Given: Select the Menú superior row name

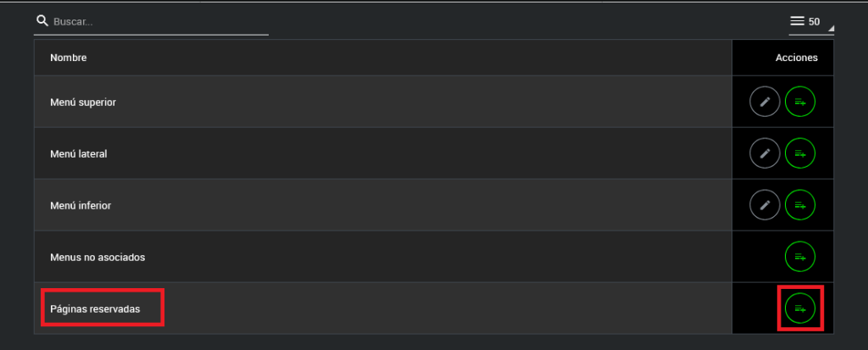Looking at the screenshot, I should pos(83,103).
